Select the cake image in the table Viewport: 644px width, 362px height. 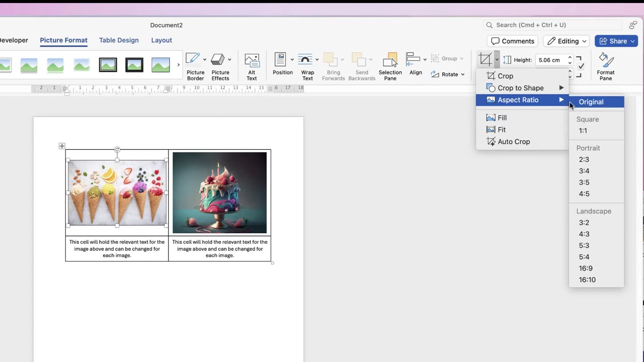[220, 193]
